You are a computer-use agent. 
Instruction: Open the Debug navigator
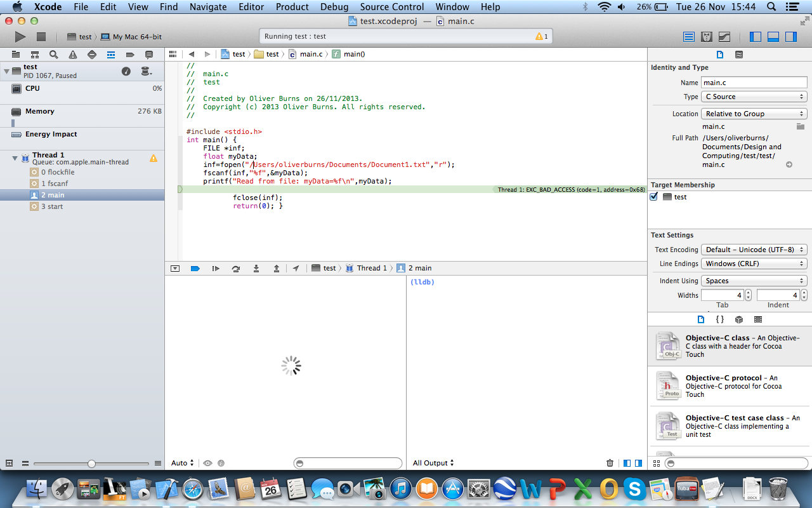(x=111, y=55)
